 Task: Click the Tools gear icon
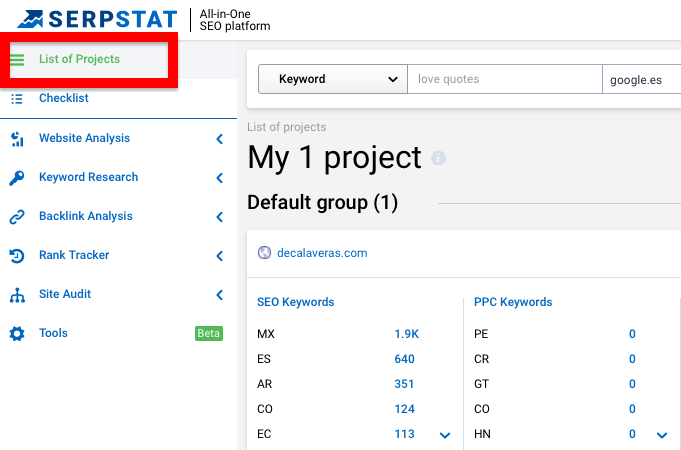click(17, 334)
